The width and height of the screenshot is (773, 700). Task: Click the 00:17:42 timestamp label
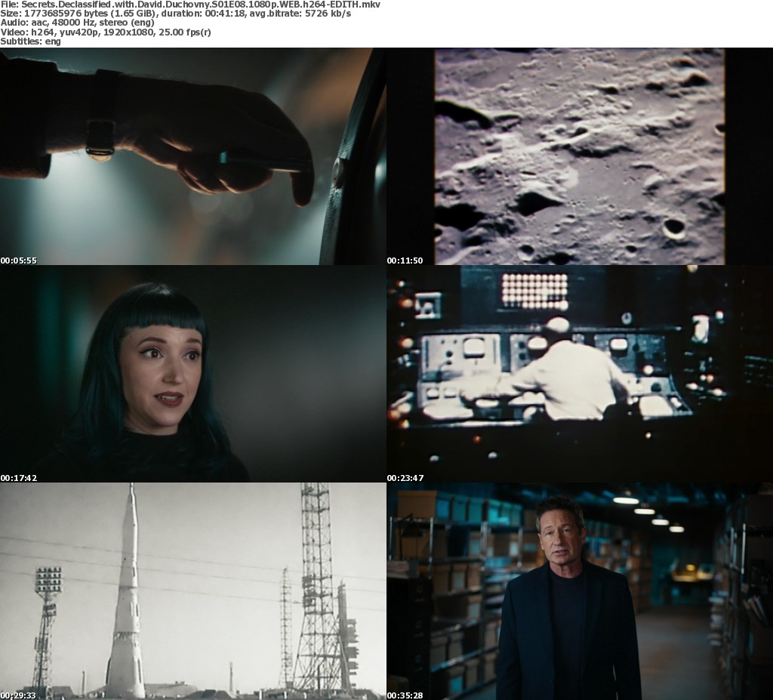19,478
